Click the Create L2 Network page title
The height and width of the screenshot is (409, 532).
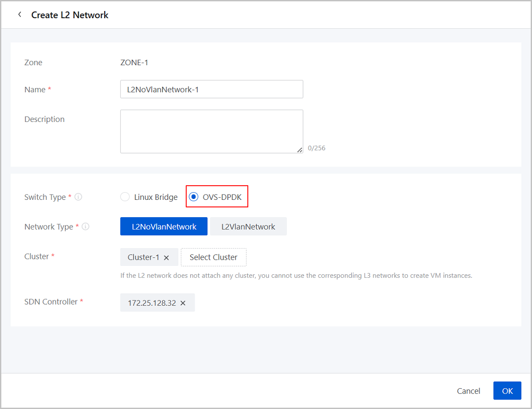click(70, 15)
